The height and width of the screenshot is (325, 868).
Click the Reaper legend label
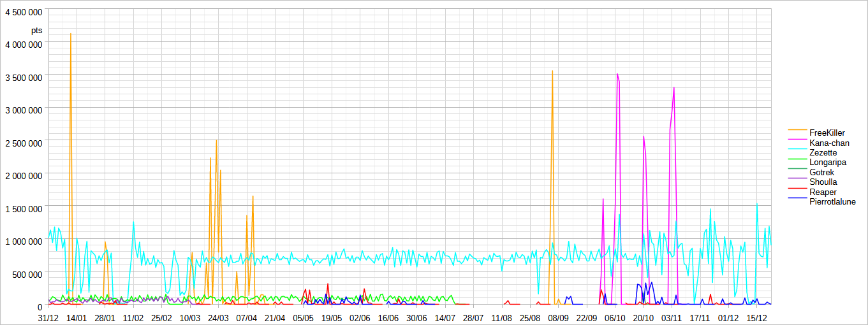click(x=823, y=192)
